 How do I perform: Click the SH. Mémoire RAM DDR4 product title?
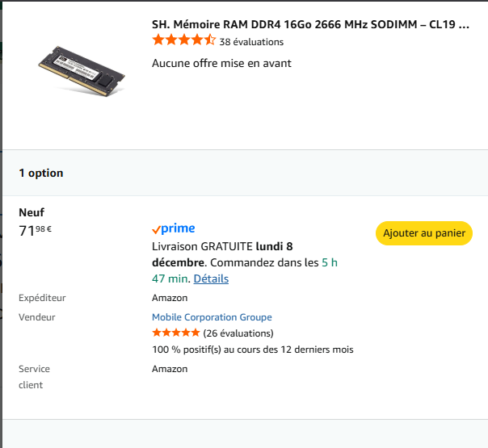[x=310, y=24]
